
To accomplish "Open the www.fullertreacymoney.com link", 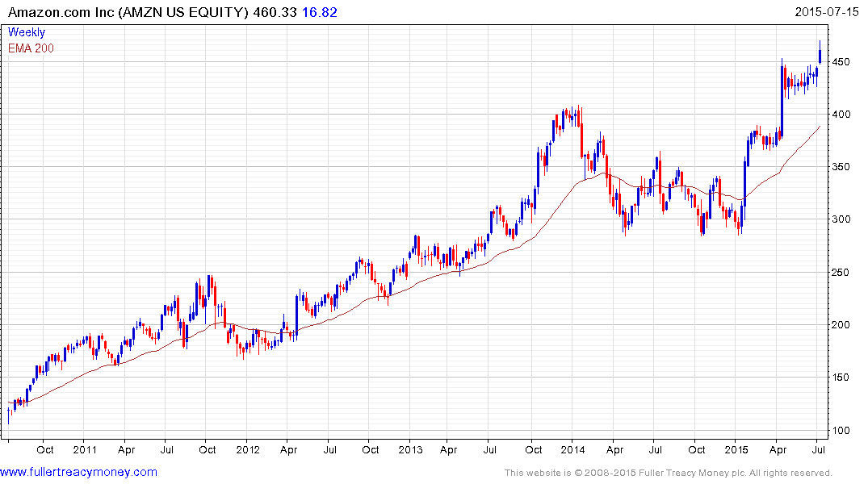I will (x=78, y=472).
